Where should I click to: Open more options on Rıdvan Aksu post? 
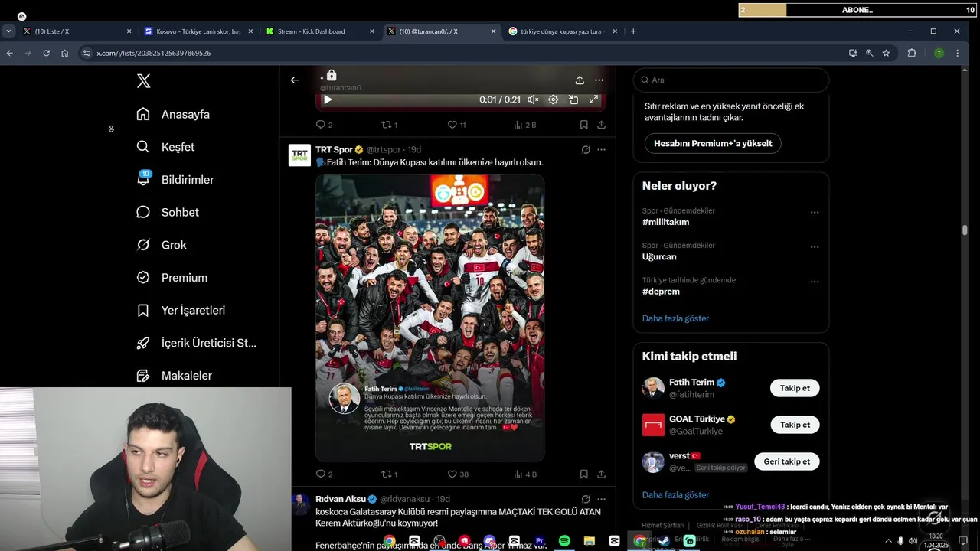(x=601, y=499)
